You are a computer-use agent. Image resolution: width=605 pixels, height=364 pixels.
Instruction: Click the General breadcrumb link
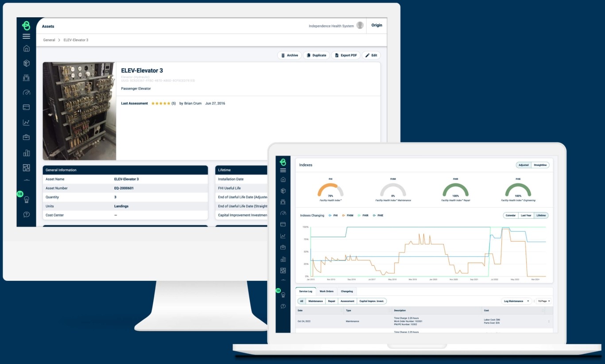49,40
